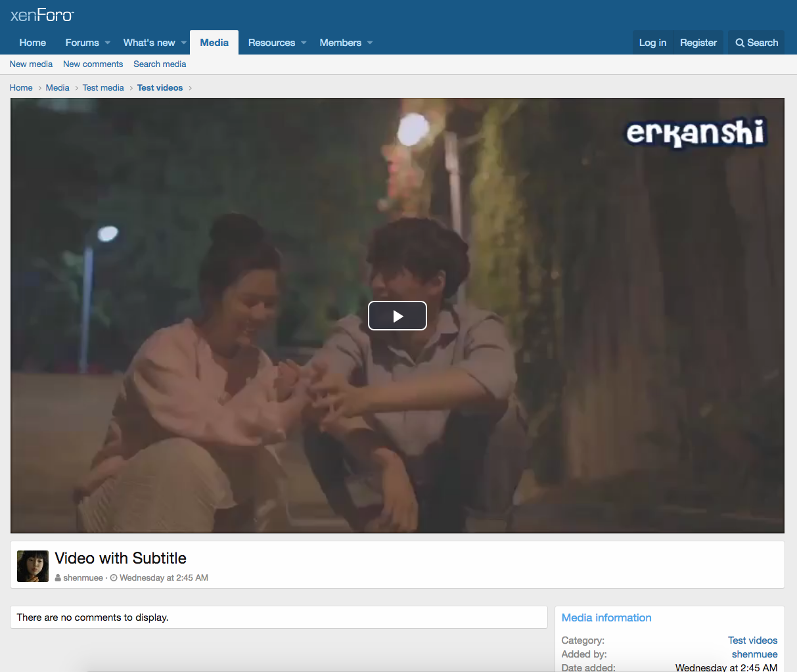Open Test videos breadcrumb link
Viewport: 797px width, 672px height.
[x=160, y=88]
